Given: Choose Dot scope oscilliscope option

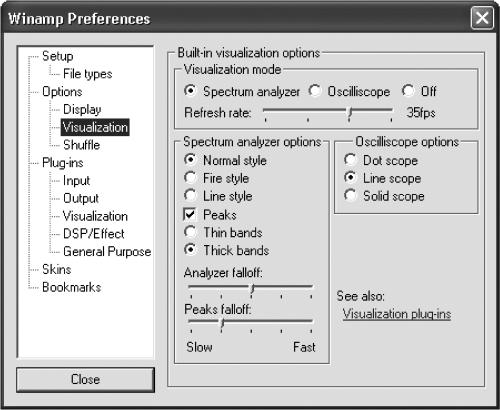Looking at the screenshot, I should [350, 160].
